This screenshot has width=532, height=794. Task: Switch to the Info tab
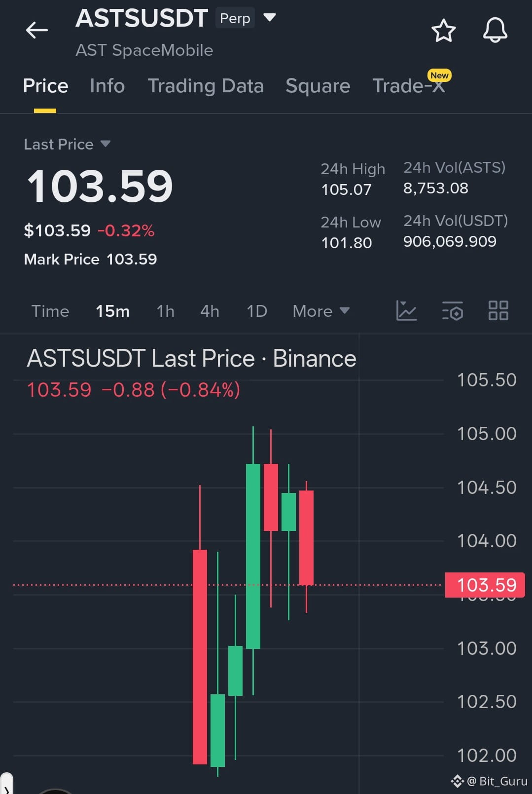[x=107, y=86]
